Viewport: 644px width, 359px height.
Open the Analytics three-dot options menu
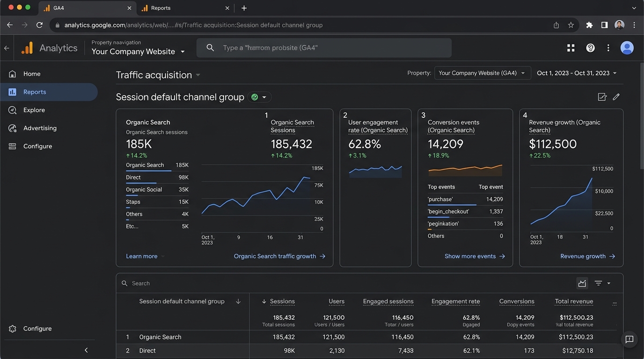pyautogui.click(x=608, y=48)
